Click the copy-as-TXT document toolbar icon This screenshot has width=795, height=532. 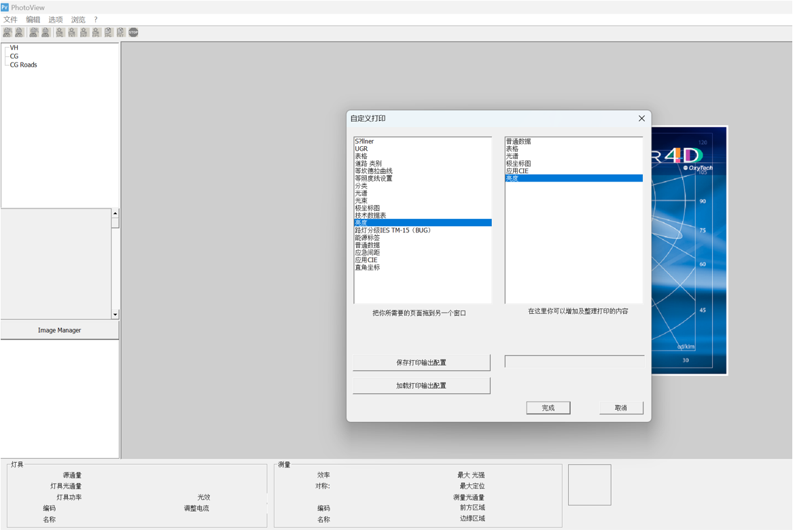coord(121,33)
